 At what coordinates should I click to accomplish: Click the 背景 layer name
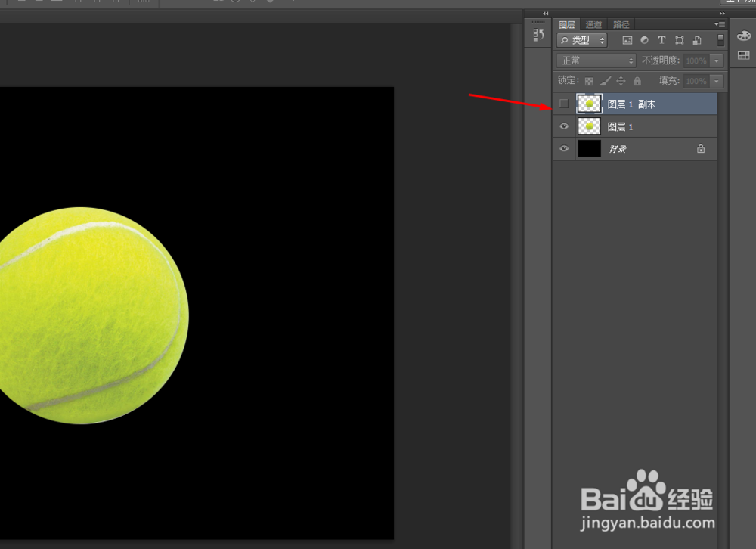point(617,149)
